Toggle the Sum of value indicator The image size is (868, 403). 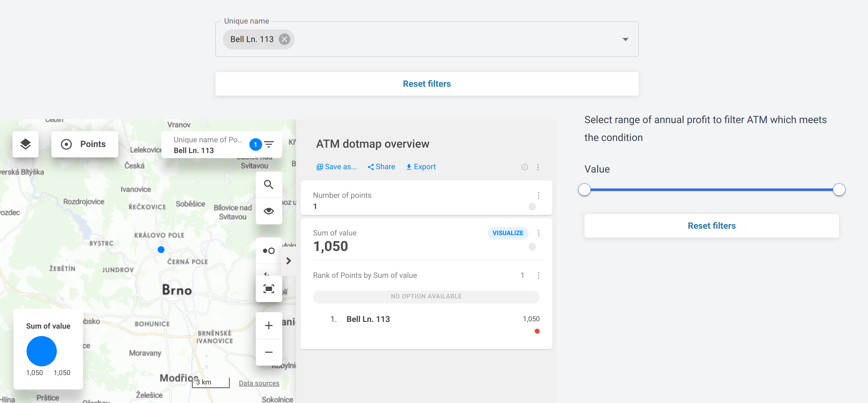[532, 247]
